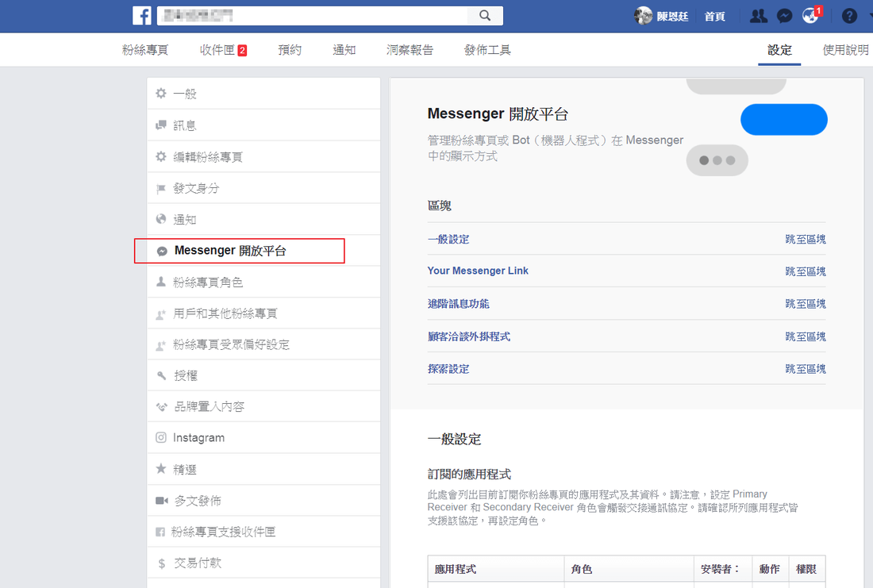The height and width of the screenshot is (588, 873).
Task: Open the 進階訊息功能 section link
Action: click(458, 303)
